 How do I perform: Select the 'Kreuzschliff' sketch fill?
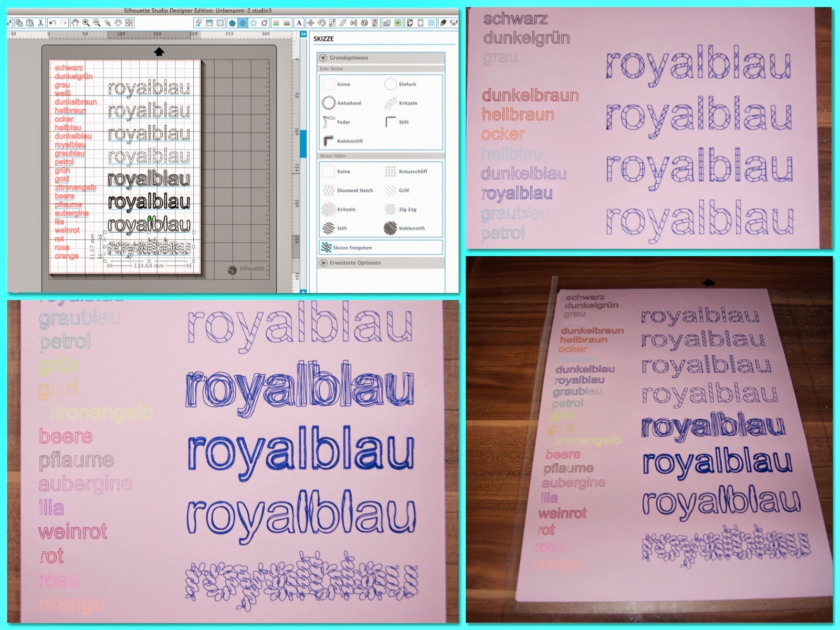pyautogui.click(x=406, y=171)
